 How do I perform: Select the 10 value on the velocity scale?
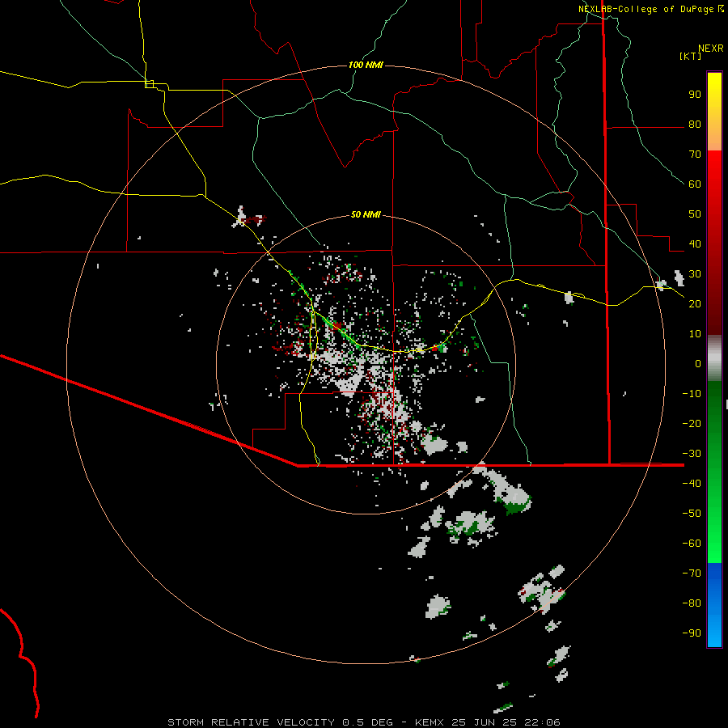point(695,334)
